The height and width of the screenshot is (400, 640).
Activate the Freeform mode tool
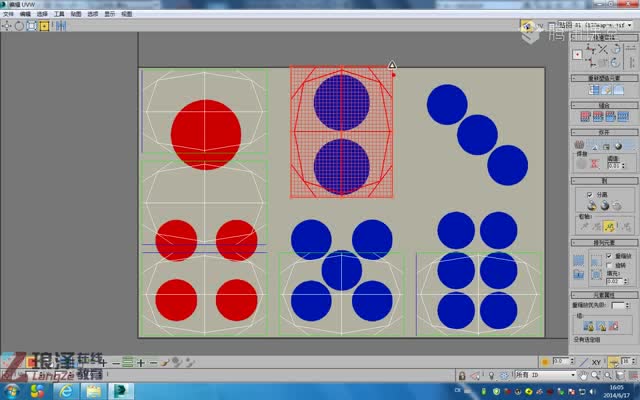[x=44, y=25]
